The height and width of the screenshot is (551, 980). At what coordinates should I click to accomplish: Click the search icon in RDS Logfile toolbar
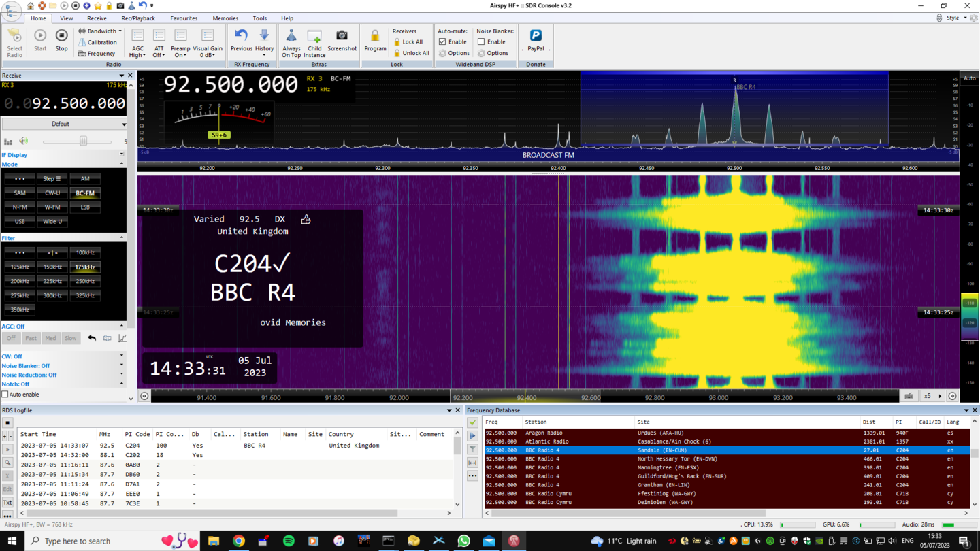[x=7, y=463]
